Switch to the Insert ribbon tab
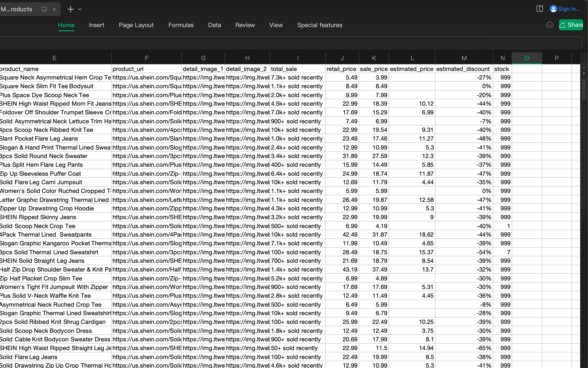This screenshot has width=588, height=368. pyautogui.click(x=96, y=25)
